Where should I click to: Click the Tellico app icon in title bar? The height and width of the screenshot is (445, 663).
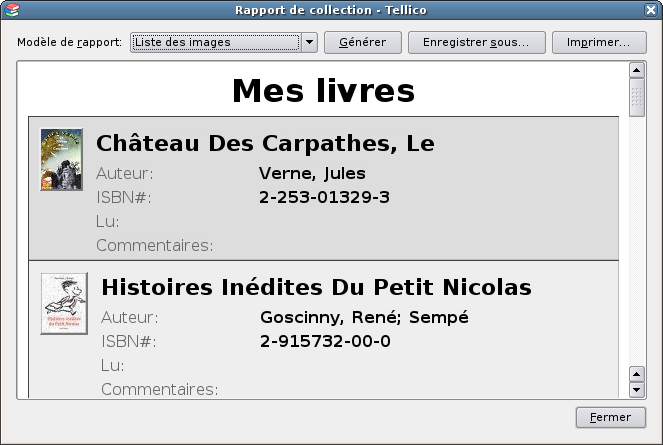pos(12,10)
